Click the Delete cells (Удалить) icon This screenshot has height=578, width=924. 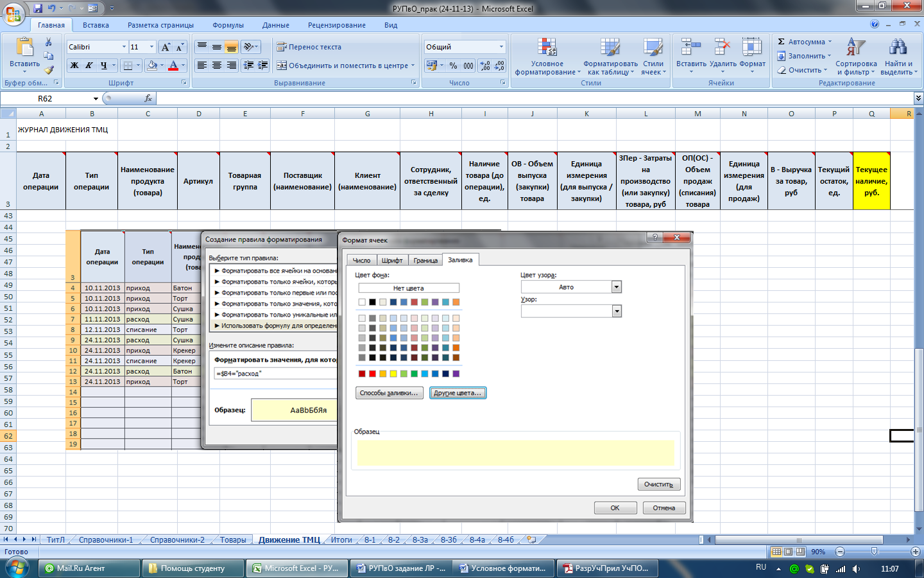[723, 46]
